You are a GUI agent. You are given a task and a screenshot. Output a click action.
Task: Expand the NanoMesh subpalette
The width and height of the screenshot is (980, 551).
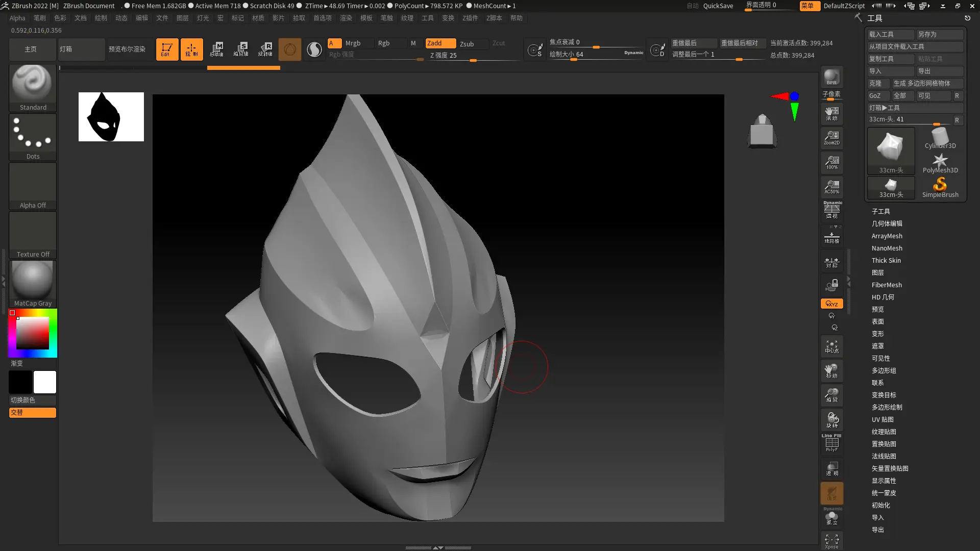(x=887, y=248)
